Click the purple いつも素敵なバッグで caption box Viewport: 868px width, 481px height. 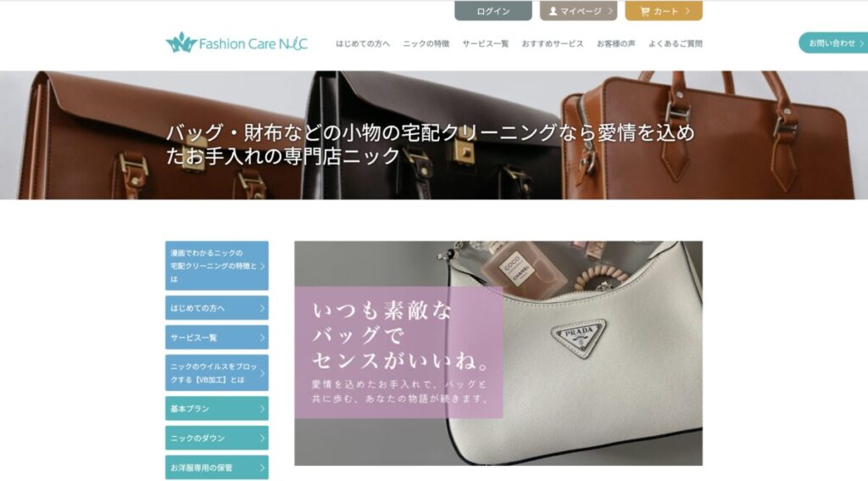pyautogui.click(x=398, y=352)
